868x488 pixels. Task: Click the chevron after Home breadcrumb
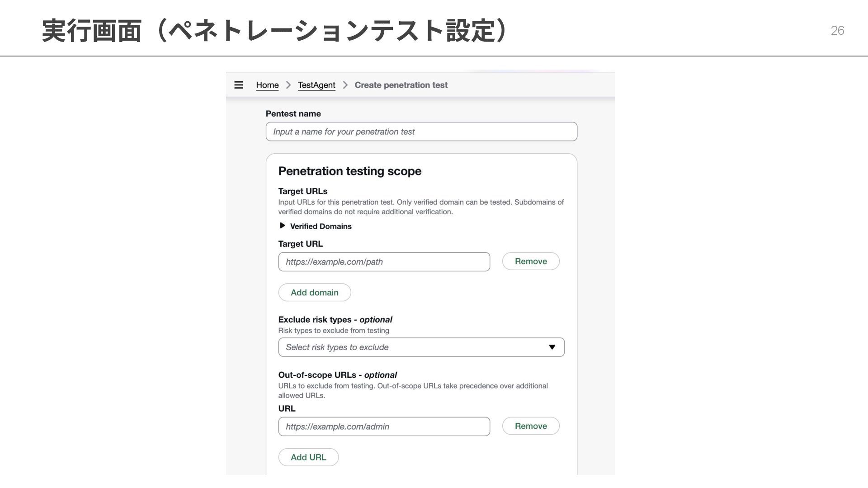click(288, 85)
